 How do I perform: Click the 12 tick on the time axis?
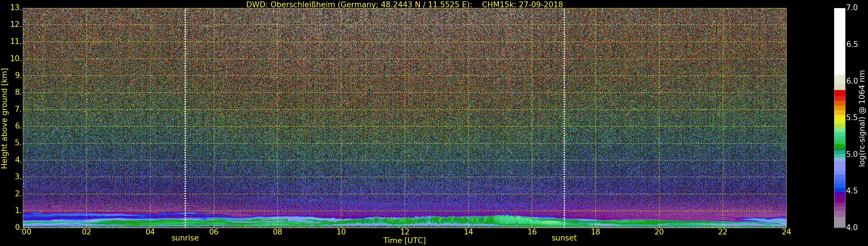click(405, 232)
